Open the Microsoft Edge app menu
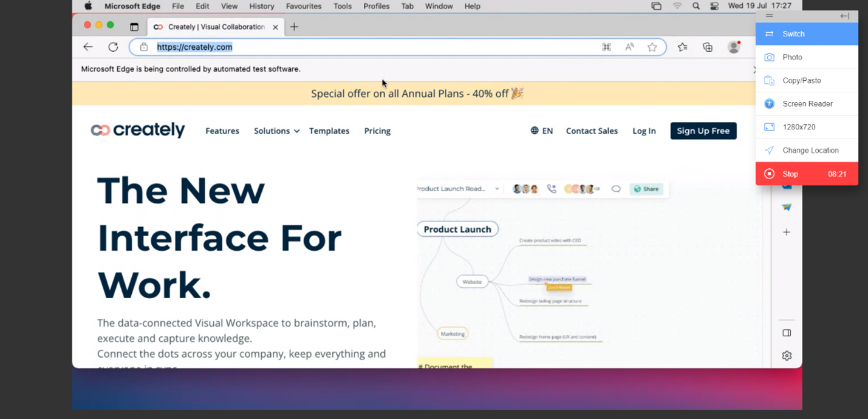Screen dimensions: 868x419 click(132, 6)
